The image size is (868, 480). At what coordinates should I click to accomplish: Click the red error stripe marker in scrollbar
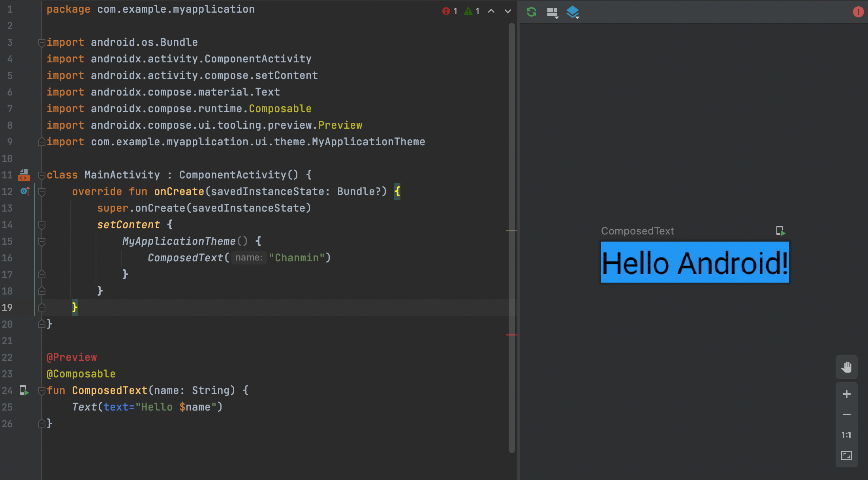pyautogui.click(x=511, y=335)
